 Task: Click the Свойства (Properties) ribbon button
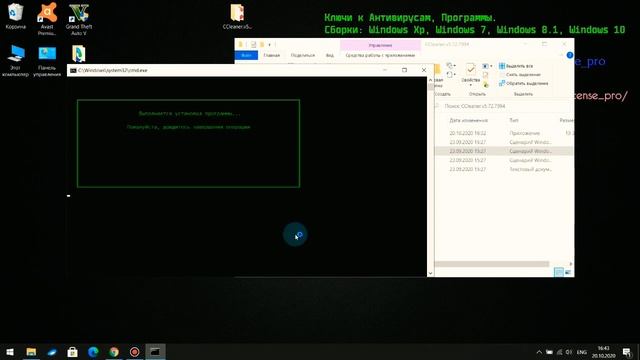pyautogui.click(x=471, y=73)
